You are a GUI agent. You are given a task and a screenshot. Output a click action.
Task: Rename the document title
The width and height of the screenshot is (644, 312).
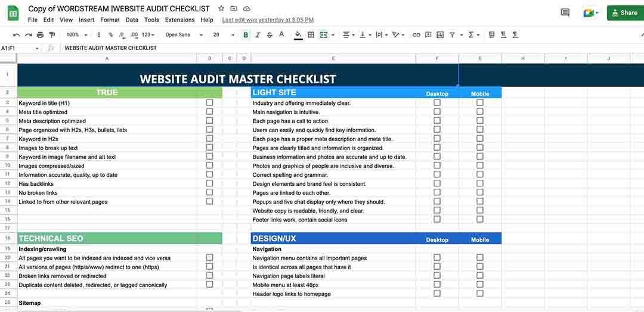pyautogui.click(x=119, y=8)
